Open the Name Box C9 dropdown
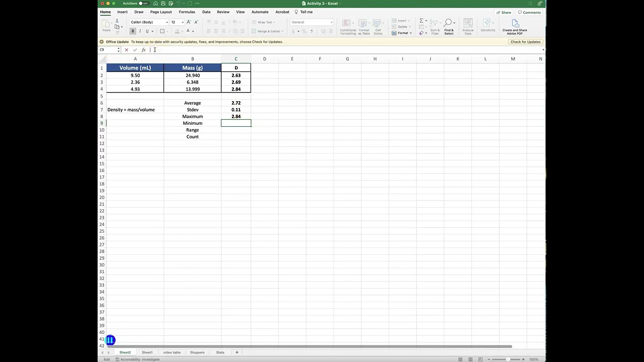This screenshot has height=362, width=644. pos(118,50)
